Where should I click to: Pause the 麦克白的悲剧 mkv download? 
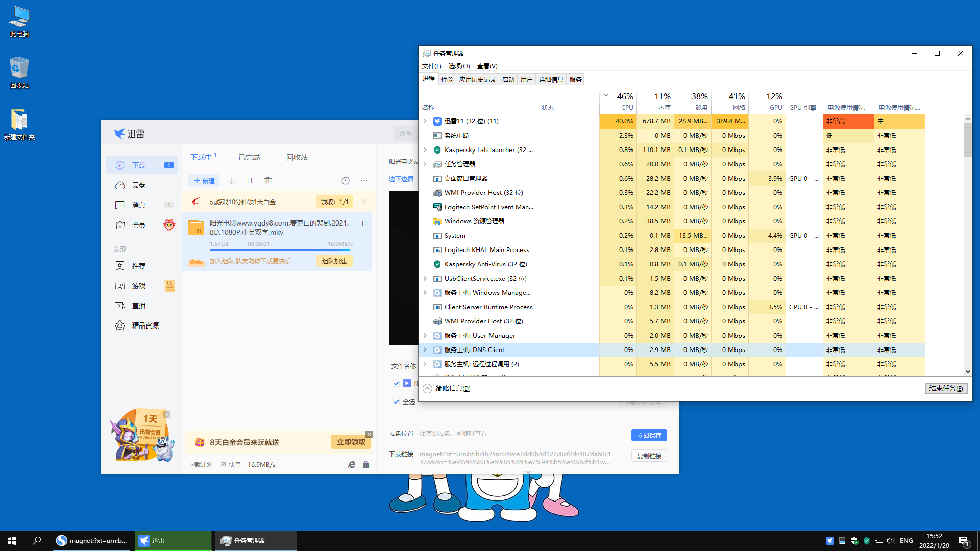pyautogui.click(x=364, y=223)
